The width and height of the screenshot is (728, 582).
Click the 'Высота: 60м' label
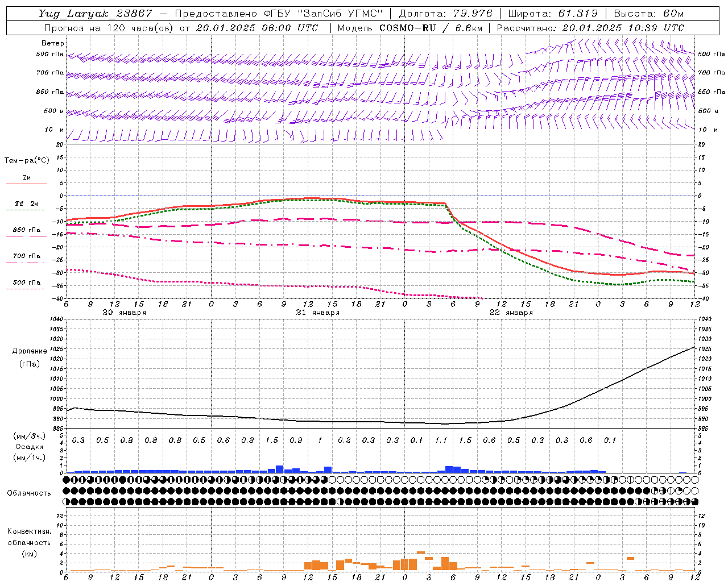(648, 14)
